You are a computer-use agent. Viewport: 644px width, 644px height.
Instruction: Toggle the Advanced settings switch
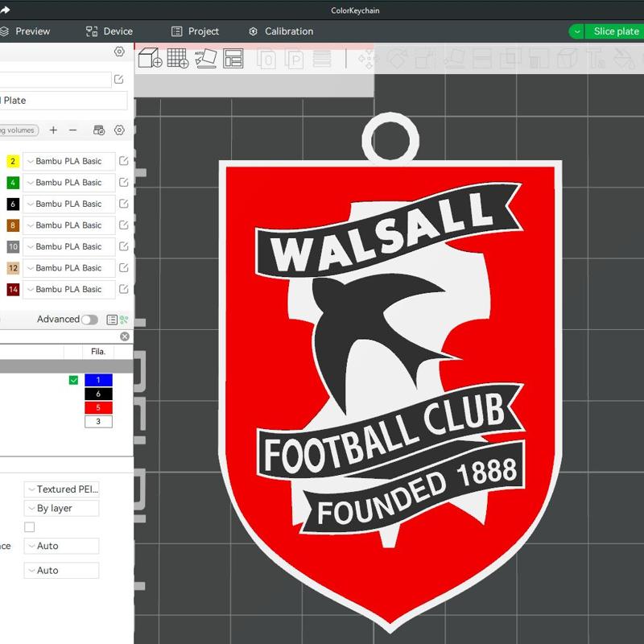tap(89, 320)
